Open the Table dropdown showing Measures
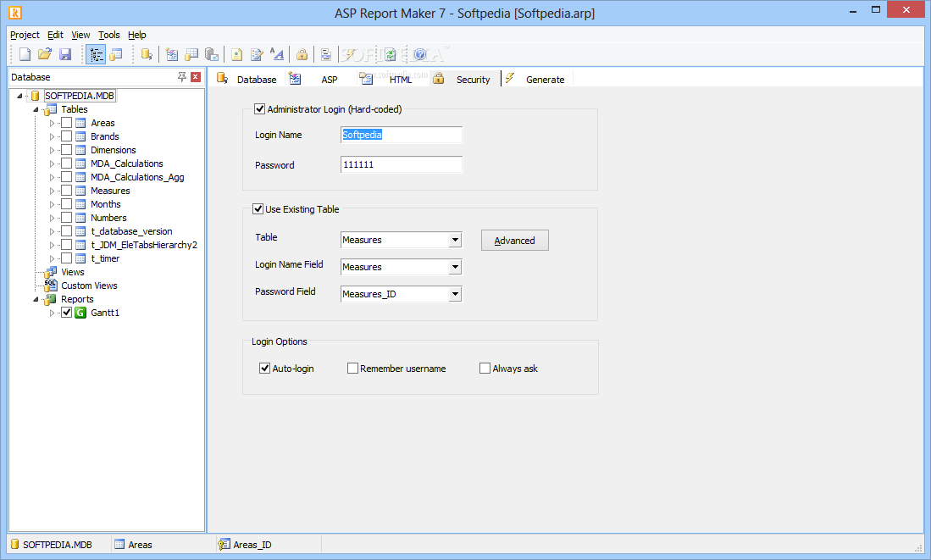The image size is (931, 560). pyautogui.click(x=455, y=240)
